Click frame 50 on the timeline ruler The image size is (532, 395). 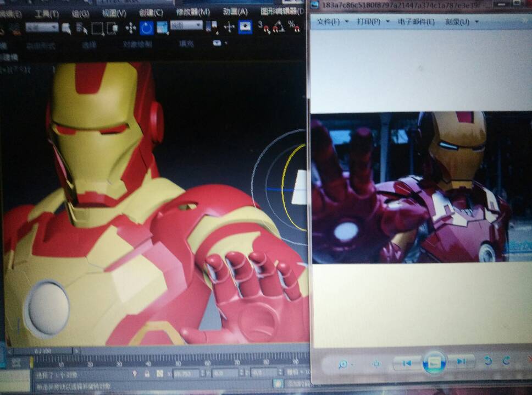point(178,363)
